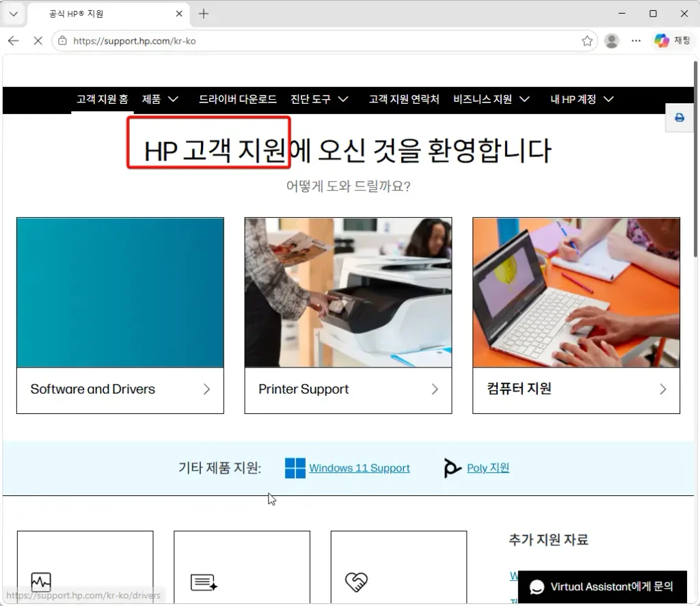Click the Software and Drivers arrow chevron
Image resolution: width=700 pixels, height=606 pixels.
click(206, 389)
